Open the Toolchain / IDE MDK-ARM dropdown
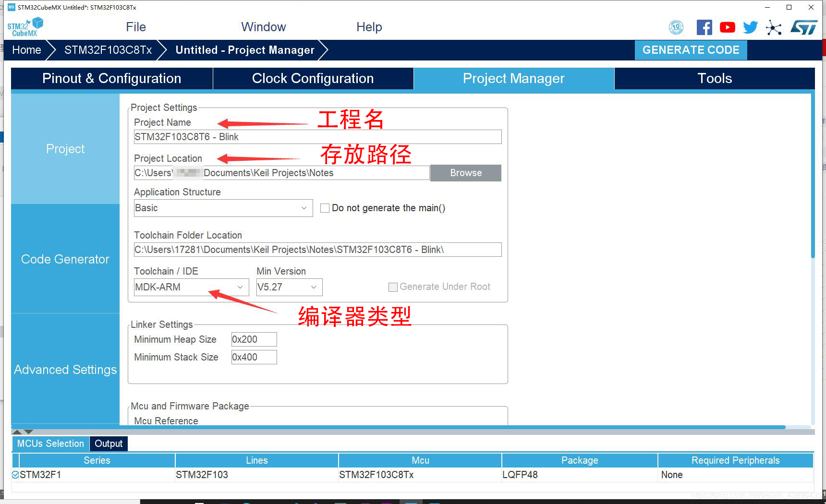The width and height of the screenshot is (826, 504). tap(191, 287)
